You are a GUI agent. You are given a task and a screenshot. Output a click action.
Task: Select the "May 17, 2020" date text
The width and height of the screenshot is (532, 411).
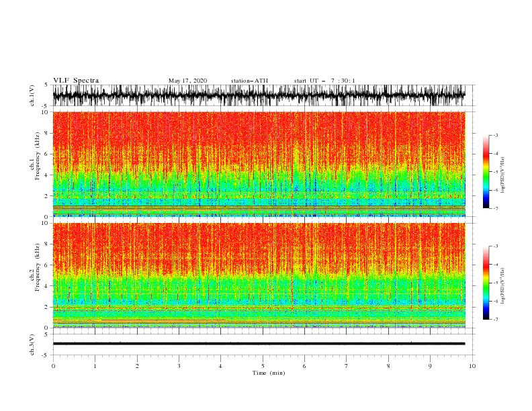(187, 81)
